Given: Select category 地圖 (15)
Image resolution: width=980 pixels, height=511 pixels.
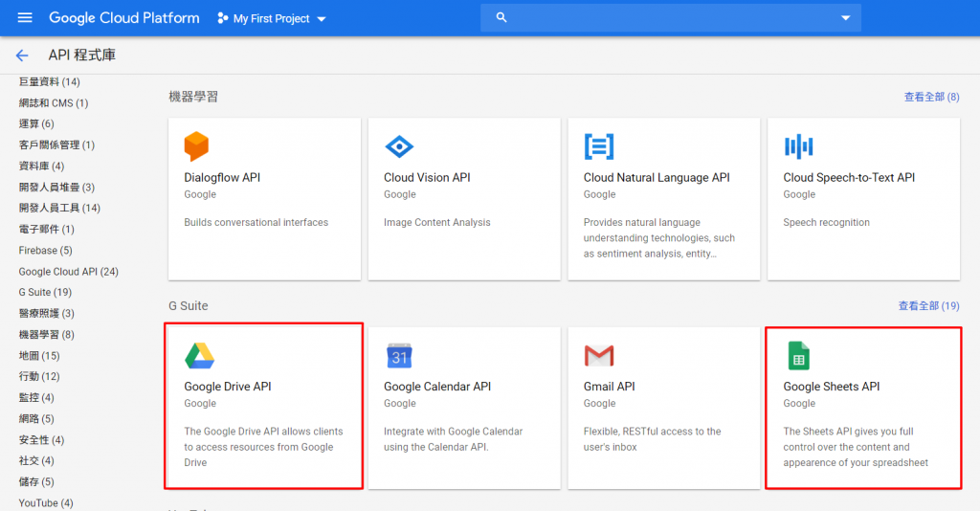Looking at the screenshot, I should coord(38,356).
